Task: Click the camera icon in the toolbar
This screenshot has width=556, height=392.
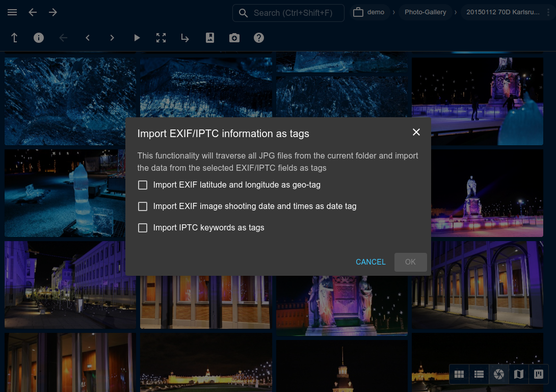Action: point(234,38)
